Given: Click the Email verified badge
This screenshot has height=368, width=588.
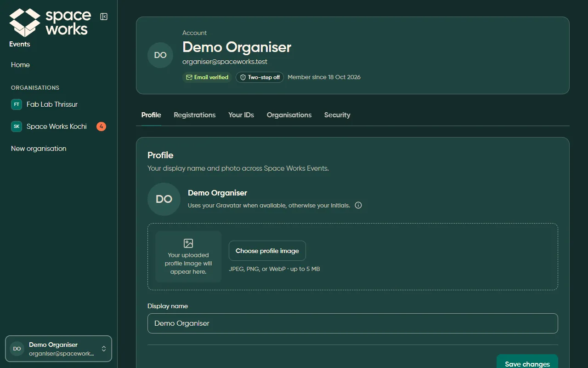Looking at the screenshot, I should click(x=207, y=77).
